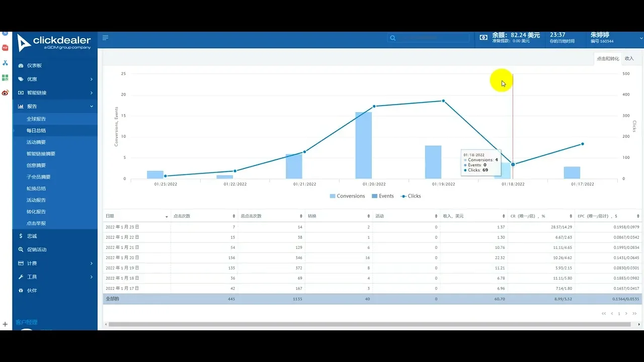Image resolution: width=644 pixels, height=362 pixels.
Task: Open 促销活动 in the sidebar
Action: [x=37, y=250]
